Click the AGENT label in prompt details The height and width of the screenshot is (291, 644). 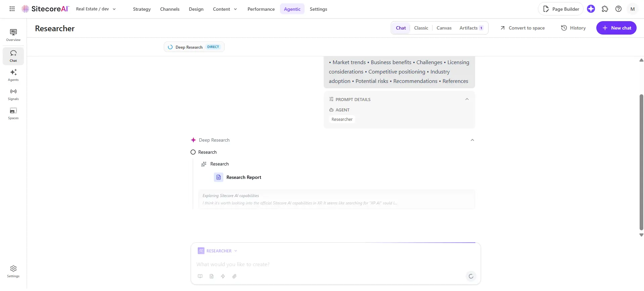click(342, 110)
